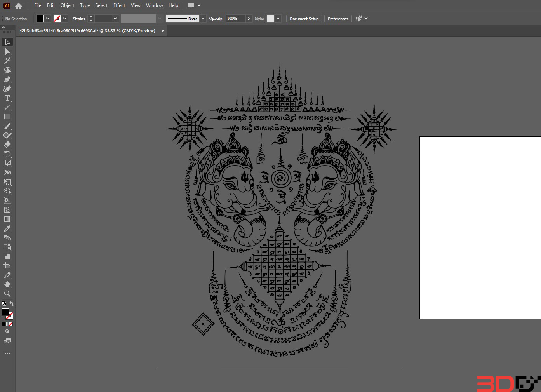Image resolution: width=541 pixels, height=392 pixels.
Task: Open fill color dropdown in control bar
Action: pyautogui.click(x=47, y=18)
